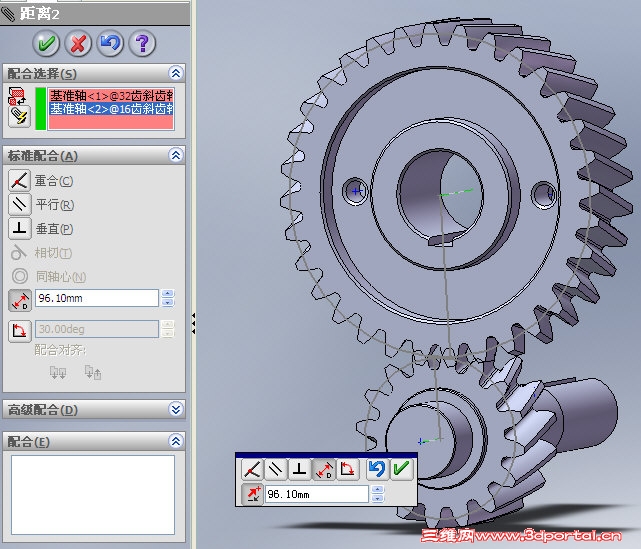Open help with the question mark button
The height and width of the screenshot is (549, 641).
(142, 43)
